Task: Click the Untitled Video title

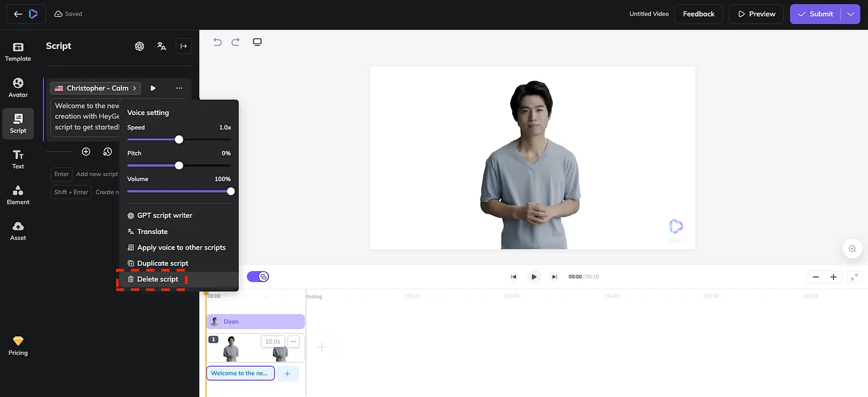Action: (x=649, y=14)
